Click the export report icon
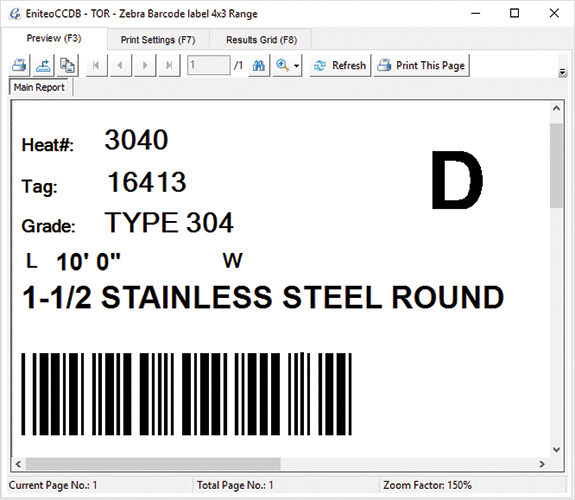The height and width of the screenshot is (500, 575). point(43,66)
